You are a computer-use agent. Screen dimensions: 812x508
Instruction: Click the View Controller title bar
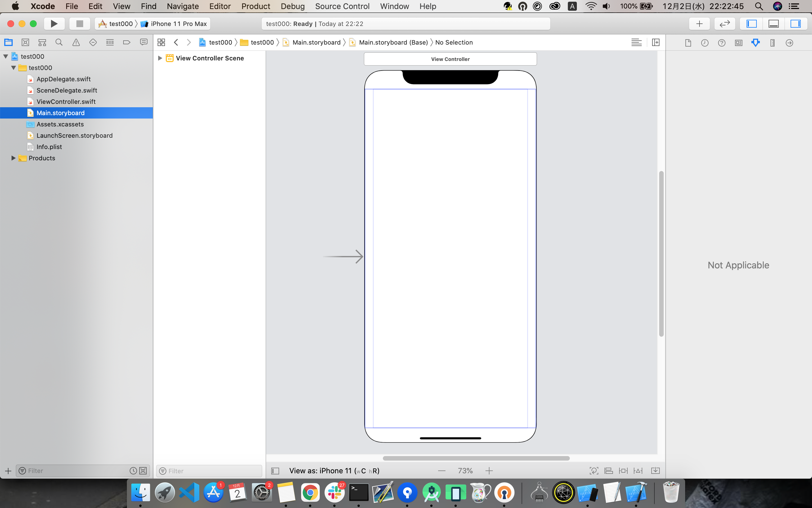[x=450, y=59]
